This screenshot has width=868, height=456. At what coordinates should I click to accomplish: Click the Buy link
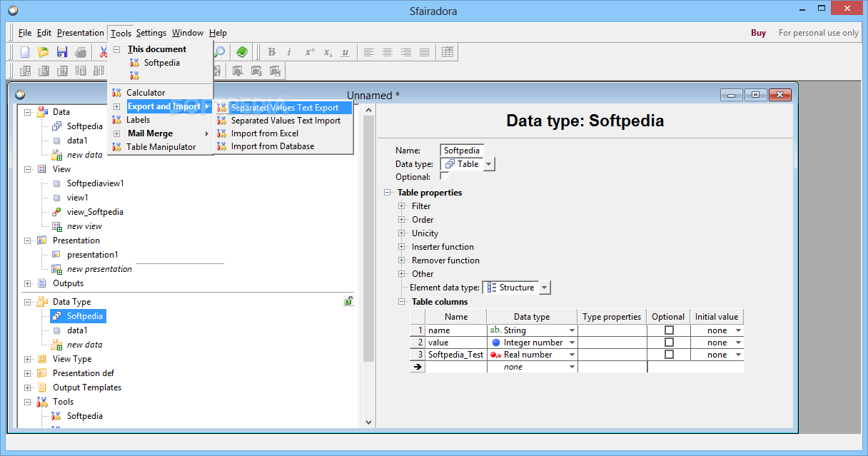click(x=758, y=33)
